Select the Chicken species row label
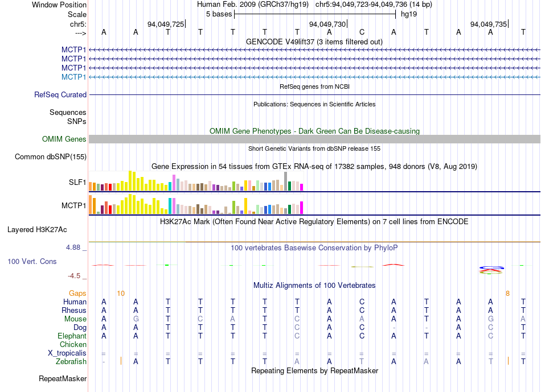Screen dimensions: 541x392 73,344
